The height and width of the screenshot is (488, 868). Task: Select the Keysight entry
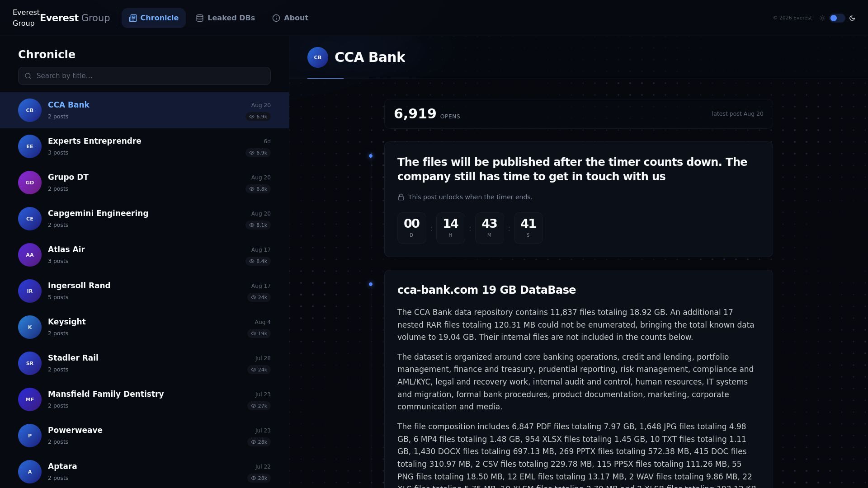click(144, 327)
